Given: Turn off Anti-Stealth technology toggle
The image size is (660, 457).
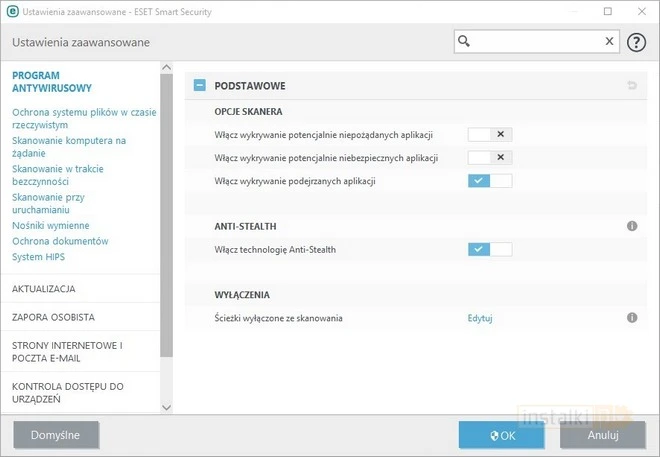Looking at the screenshot, I should pyautogui.click(x=490, y=249).
